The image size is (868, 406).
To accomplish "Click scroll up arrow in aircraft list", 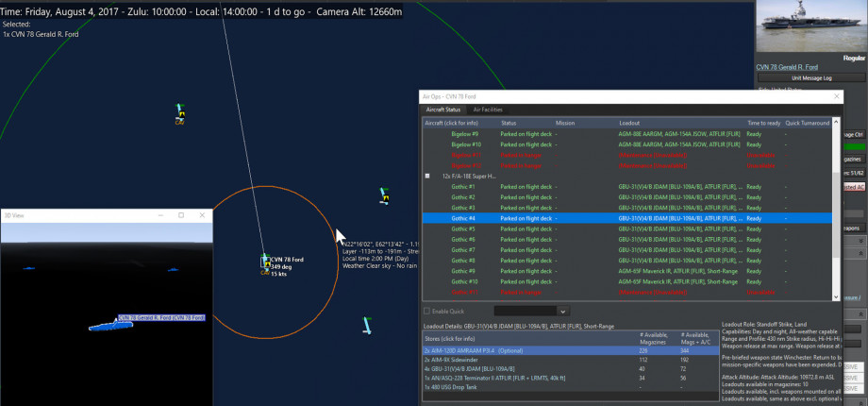I will pyautogui.click(x=836, y=122).
